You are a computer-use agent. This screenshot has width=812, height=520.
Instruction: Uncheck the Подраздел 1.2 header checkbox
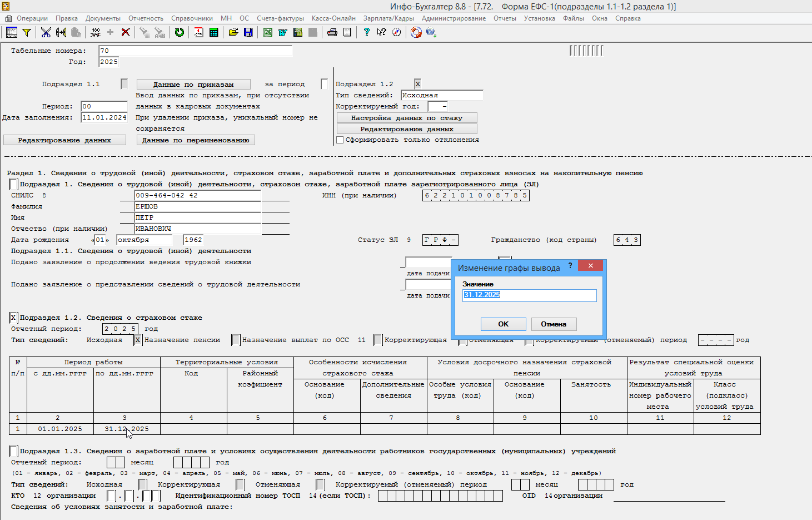pyautogui.click(x=418, y=84)
